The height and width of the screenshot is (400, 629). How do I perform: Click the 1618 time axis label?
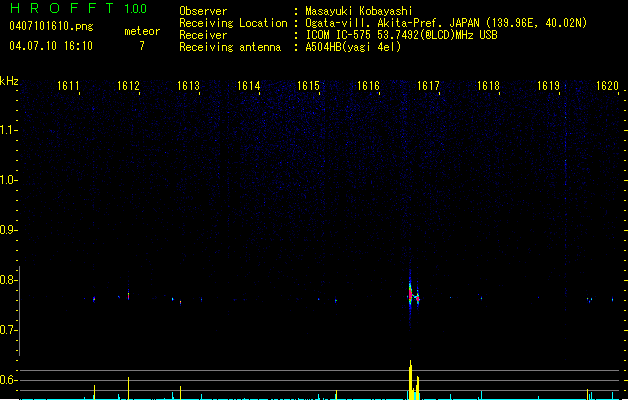tap(488, 85)
